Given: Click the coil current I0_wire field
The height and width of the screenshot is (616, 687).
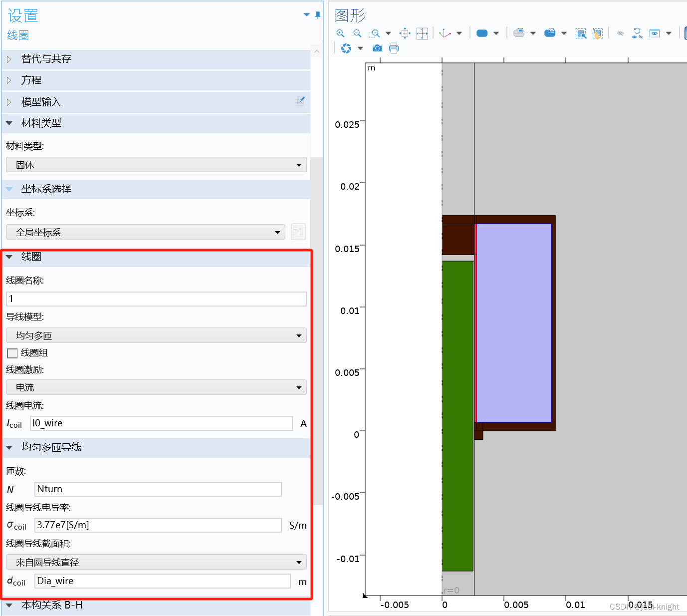Looking at the screenshot, I should click(x=161, y=423).
